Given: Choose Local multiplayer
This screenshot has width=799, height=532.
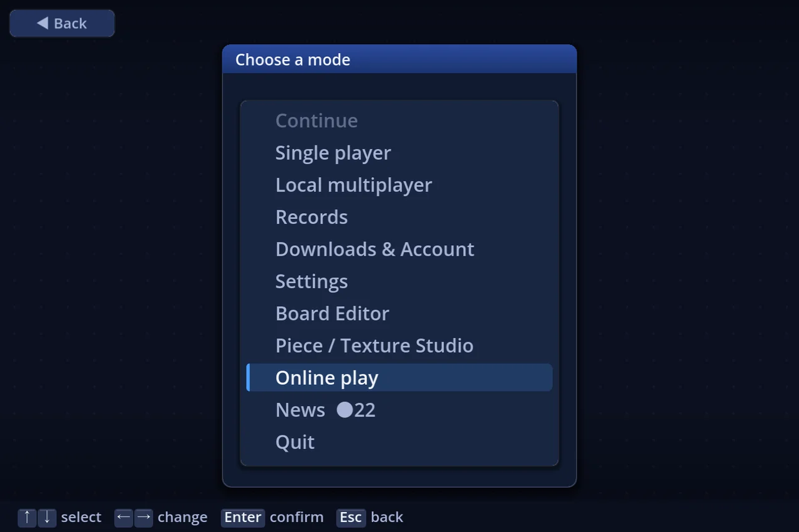Looking at the screenshot, I should 399,185.
